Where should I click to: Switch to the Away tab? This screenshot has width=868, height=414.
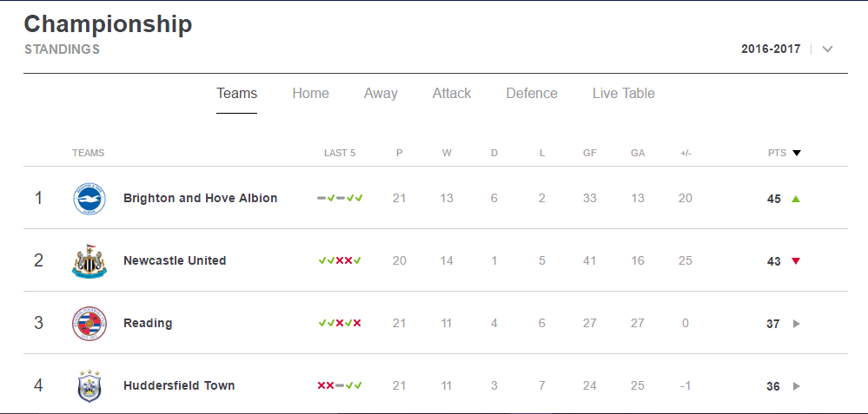point(381,94)
